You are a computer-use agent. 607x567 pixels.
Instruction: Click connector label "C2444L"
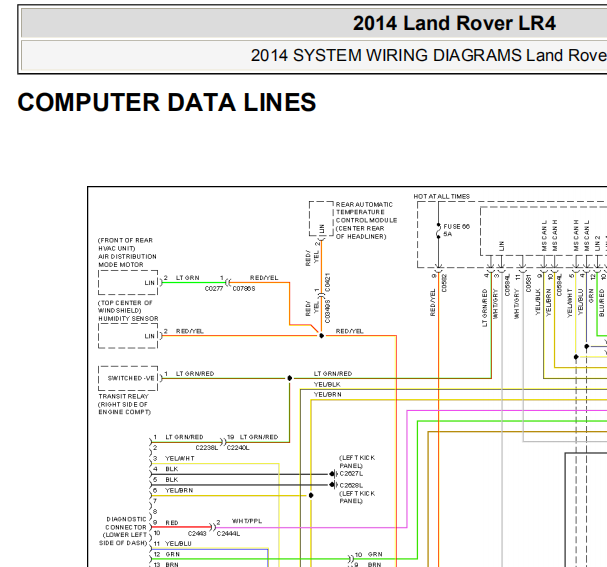point(228,534)
